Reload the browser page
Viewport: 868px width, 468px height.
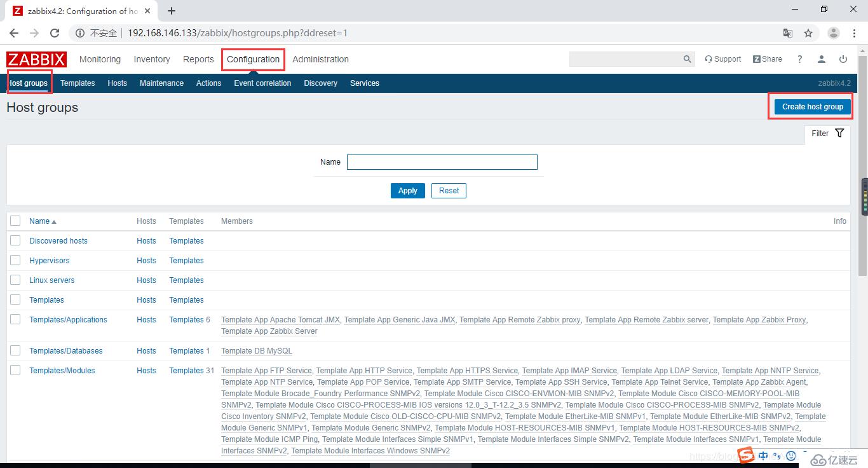click(55, 33)
